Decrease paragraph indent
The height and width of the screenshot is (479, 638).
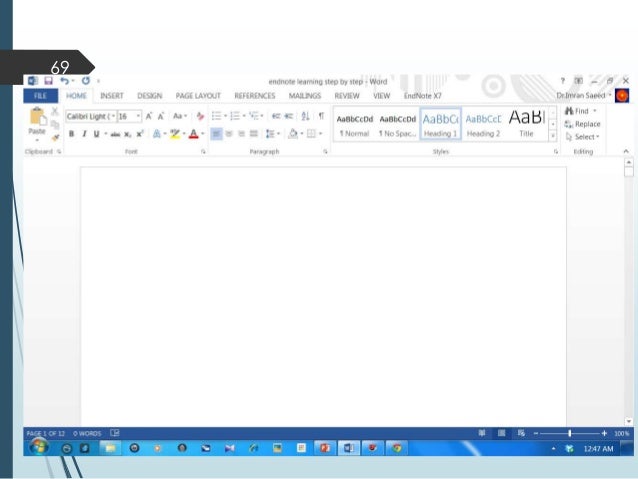[276, 116]
